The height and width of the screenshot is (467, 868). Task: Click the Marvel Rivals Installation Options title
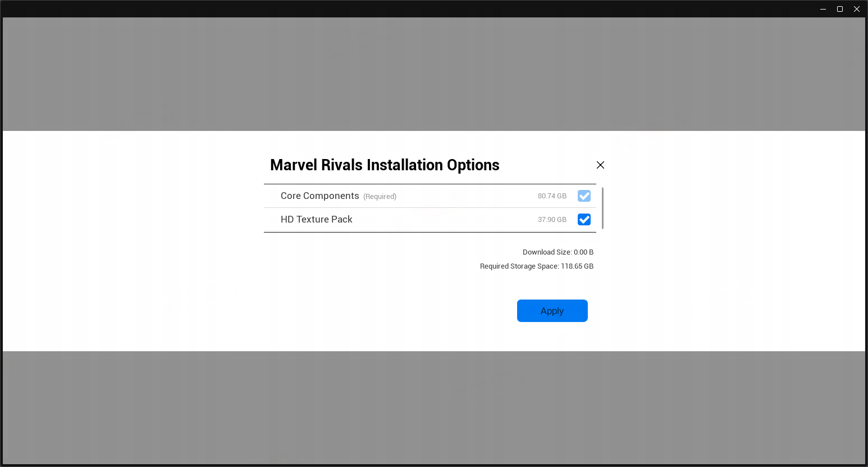(x=385, y=165)
